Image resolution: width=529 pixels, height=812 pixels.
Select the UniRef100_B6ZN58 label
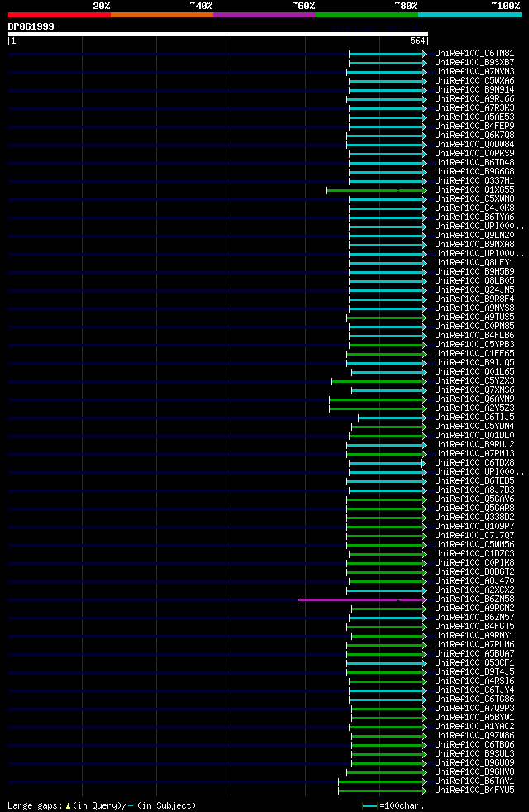(474, 599)
